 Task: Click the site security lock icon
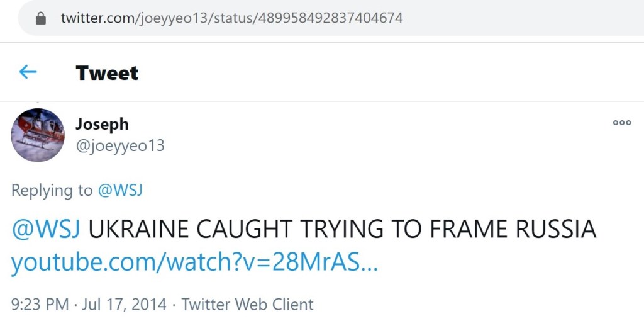[x=41, y=18]
